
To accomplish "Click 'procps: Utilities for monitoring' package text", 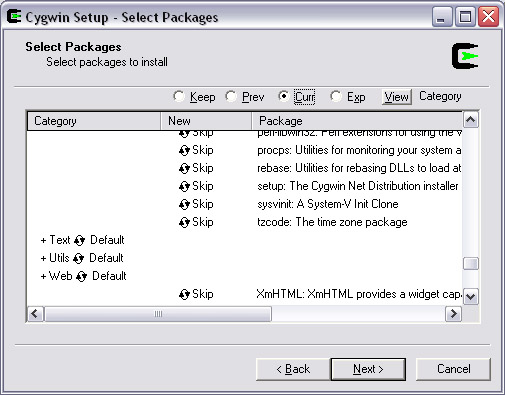I will [359, 151].
